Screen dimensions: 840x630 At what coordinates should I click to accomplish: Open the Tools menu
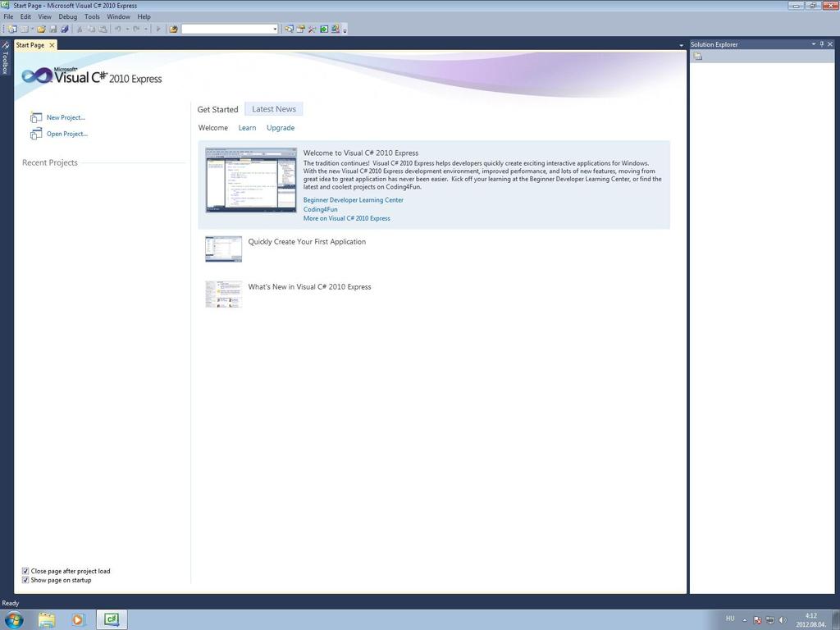coord(92,16)
